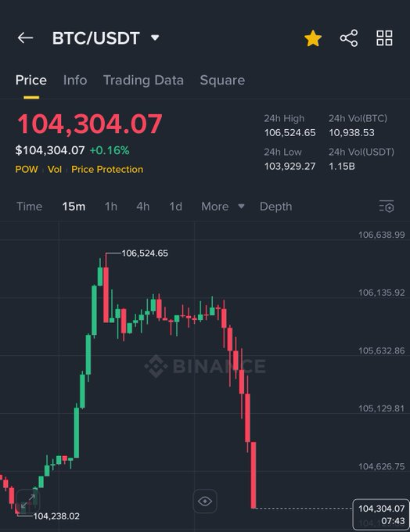This screenshot has width=410, height=532.
Task: Open chart settings icon beside Depth
Action: coord(387,207)
